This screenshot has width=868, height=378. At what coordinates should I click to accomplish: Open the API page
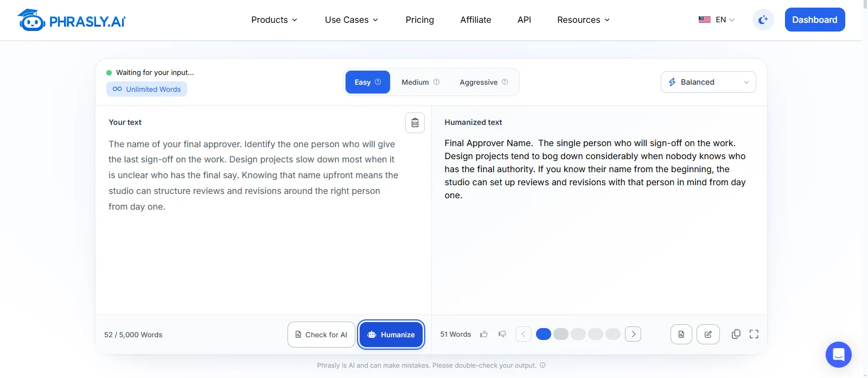524,20
